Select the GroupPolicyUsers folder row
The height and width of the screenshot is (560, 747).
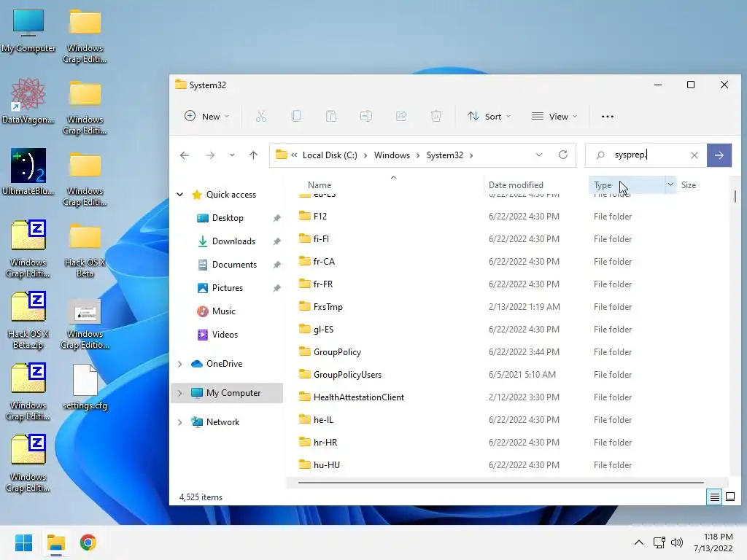[x=508, y=375]
